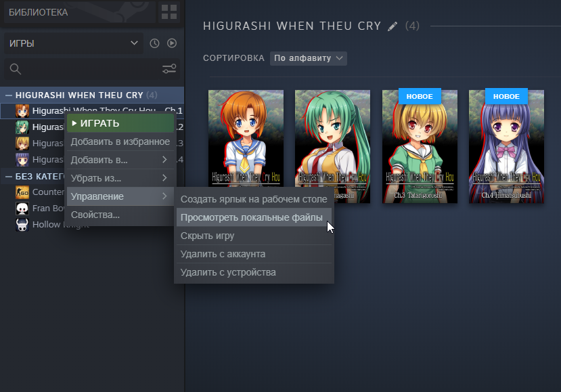Viewport: 561px width, 392px height.
Task: Expand the Убрать из... submenu
Action: [120, 178]
